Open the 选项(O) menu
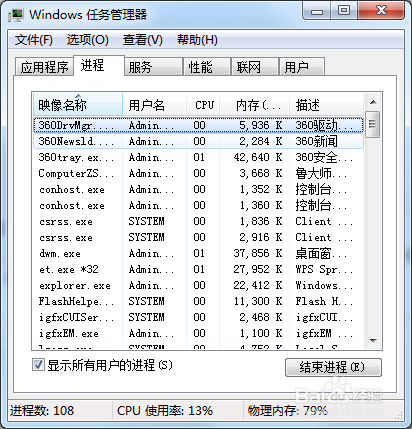The height and width of the screenshot is (429, 412). coord(87,40)
